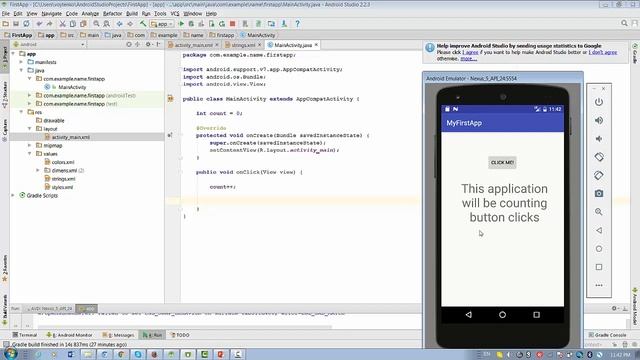Click the emulator volume up icon
Image resolution: width=640 pixels, height=360 pixels.
click(x=599, y=120)
